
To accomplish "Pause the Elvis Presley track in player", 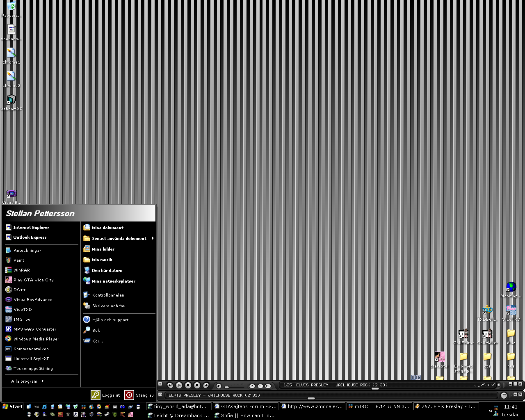I will tap(188, 385).
